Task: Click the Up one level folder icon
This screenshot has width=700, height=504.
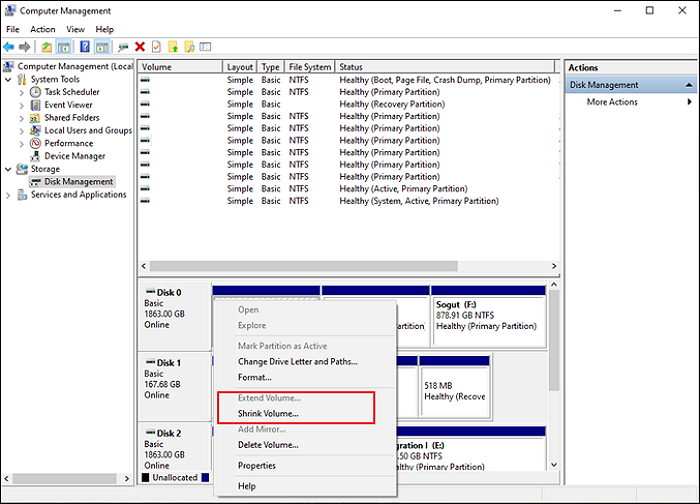Action: 47,46
